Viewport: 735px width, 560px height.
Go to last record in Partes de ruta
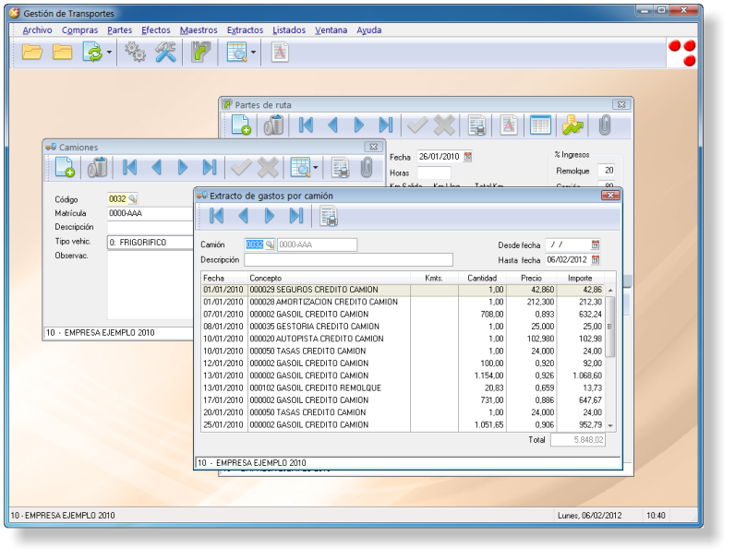(x=386, y=125)
